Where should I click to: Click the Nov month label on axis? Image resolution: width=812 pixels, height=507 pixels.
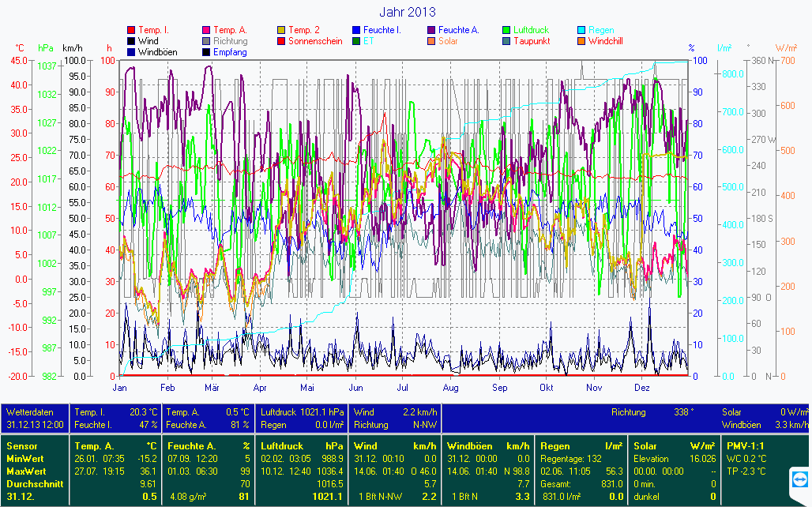coord(594,388)
